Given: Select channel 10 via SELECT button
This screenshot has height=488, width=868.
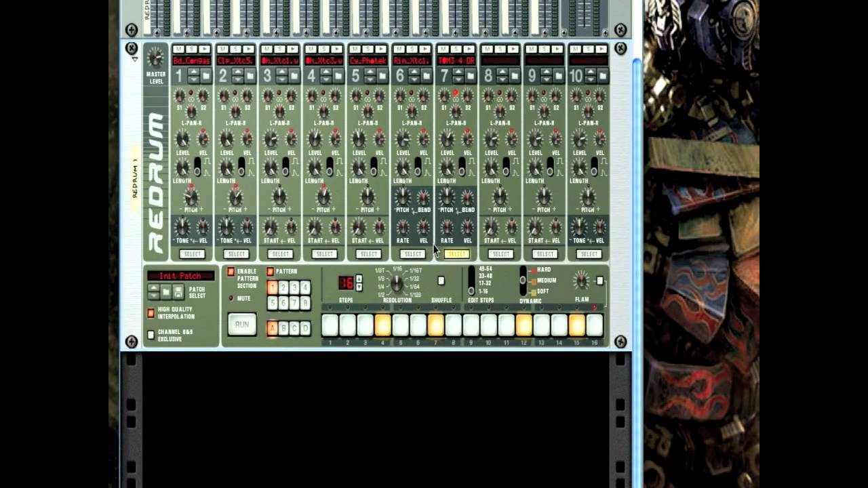Looking at the screenshot, I should click(589, 254).
